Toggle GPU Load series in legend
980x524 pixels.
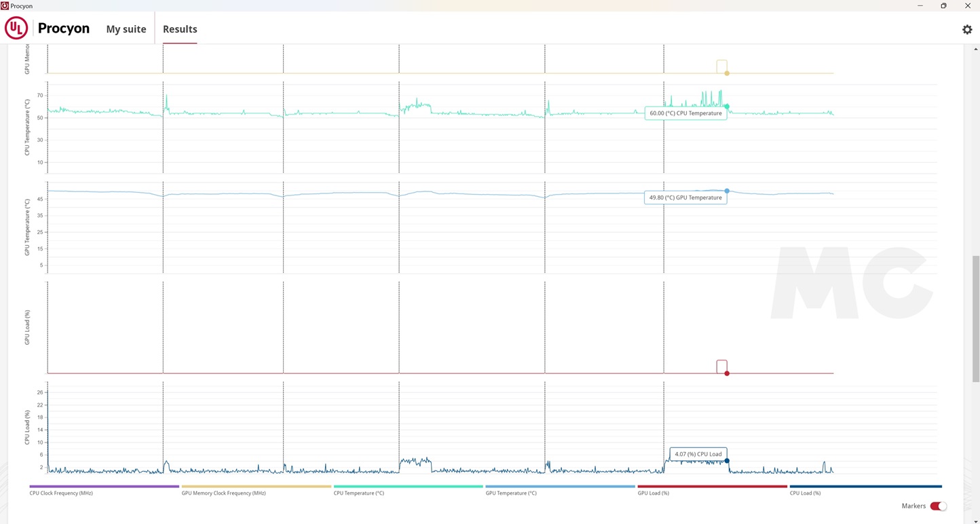tap(653, 493)
